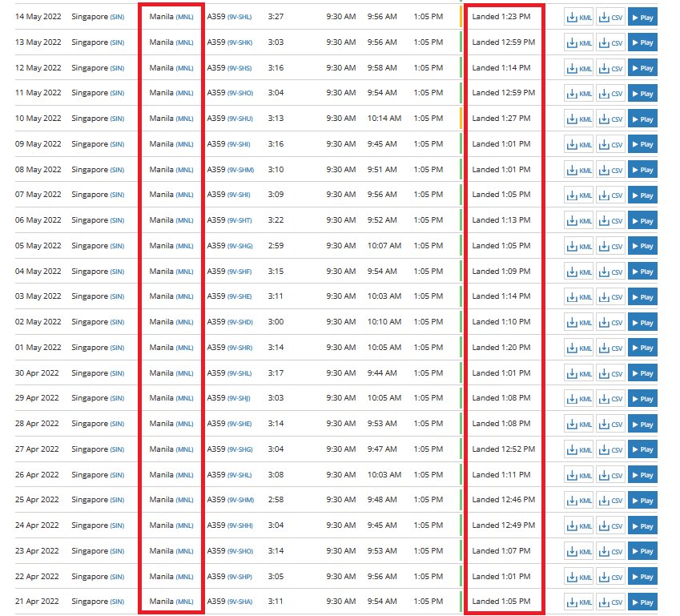Download CSV for the 08 May 2022 flight
Viewport: 680px width, 616px height.
coord(610,170)
